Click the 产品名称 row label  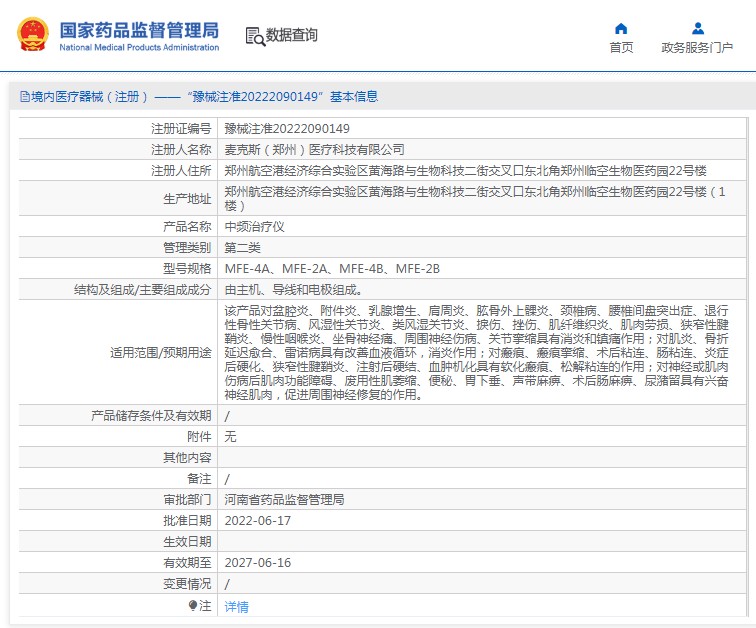[187, 227]
